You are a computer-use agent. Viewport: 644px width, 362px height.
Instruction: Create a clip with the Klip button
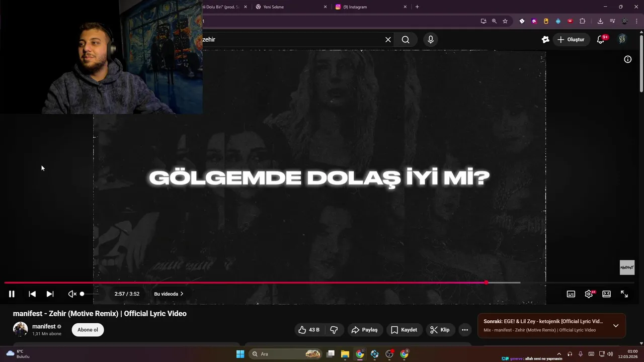pyautogui.click(x=440, y=330)
